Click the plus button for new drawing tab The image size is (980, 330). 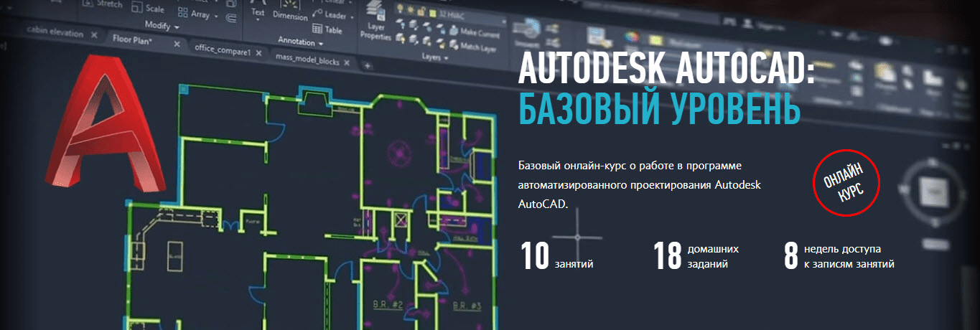pyautogui.click(x=368, y=66)
